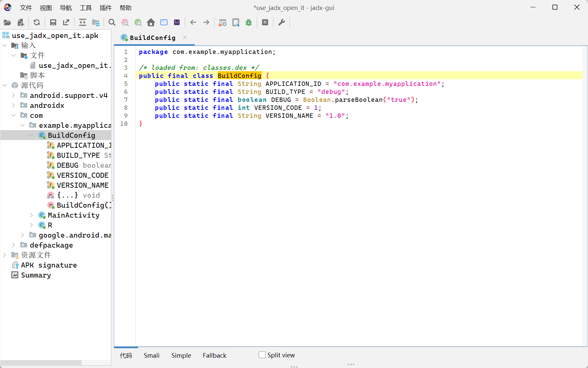The image size is (588, 368).
Task: Expand the androidx package
Action: click(x=14, y=105)
